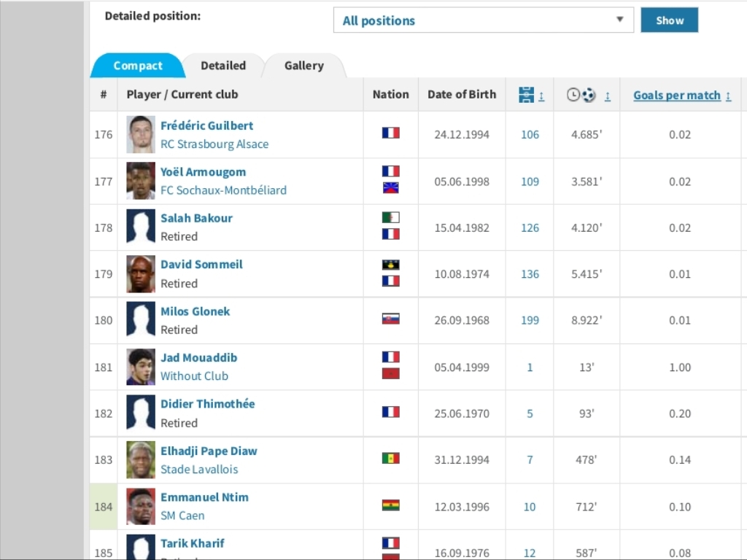Screen dimensions: 747x560
Task: Open Yoël Armougom player profile
Action: [203, 172]
